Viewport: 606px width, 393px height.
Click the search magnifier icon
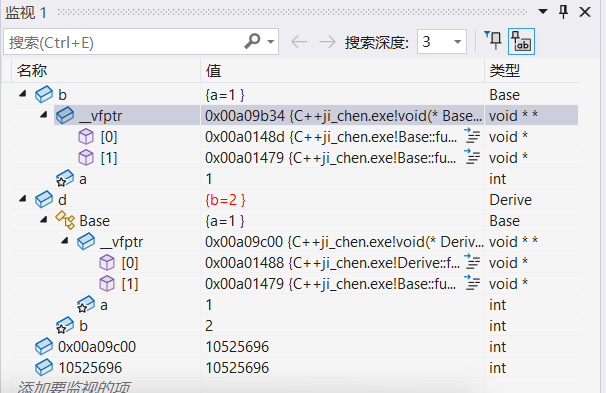pos(252,41)
